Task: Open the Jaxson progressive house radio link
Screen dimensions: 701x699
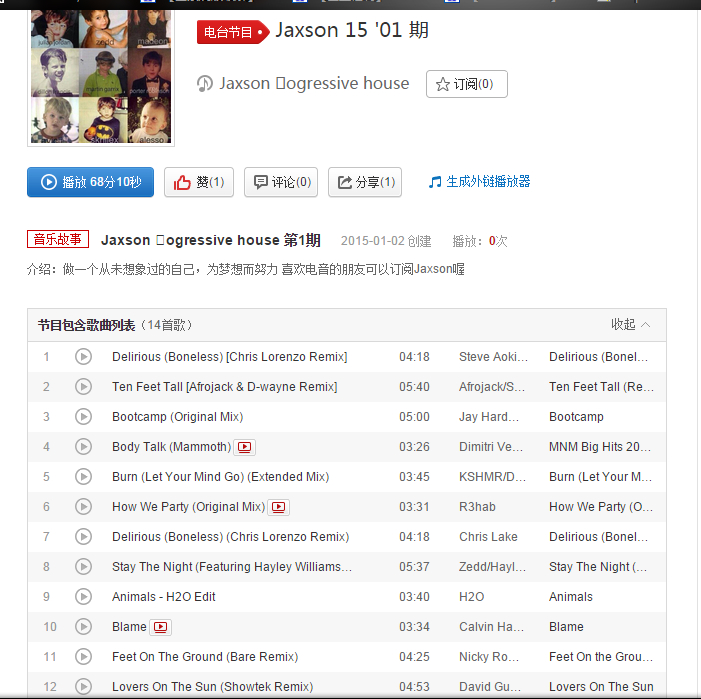Action: (x=314, y=84)
